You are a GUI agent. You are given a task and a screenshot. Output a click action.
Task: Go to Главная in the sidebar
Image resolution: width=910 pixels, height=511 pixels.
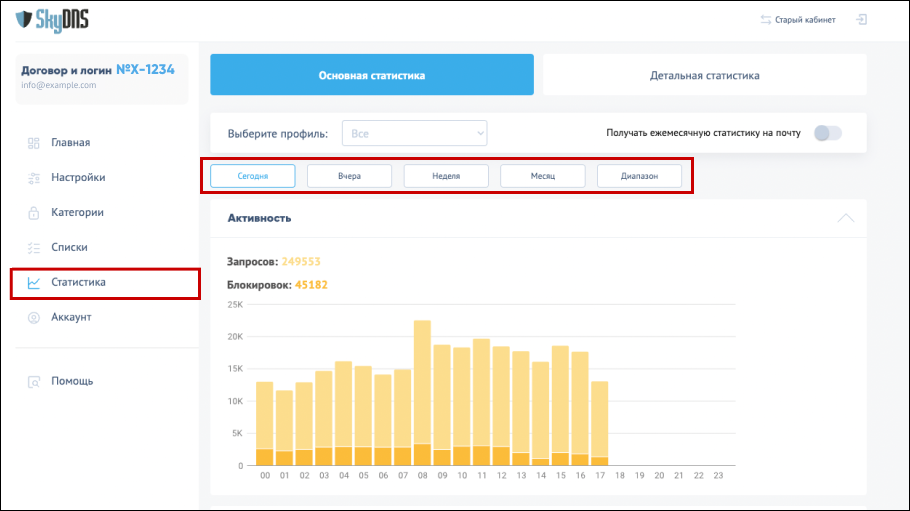[71, 143]
